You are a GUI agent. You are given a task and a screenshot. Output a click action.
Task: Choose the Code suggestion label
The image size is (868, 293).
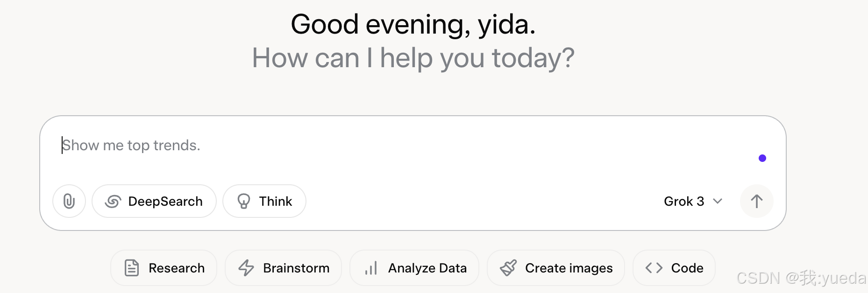click(x=687, y=268)
